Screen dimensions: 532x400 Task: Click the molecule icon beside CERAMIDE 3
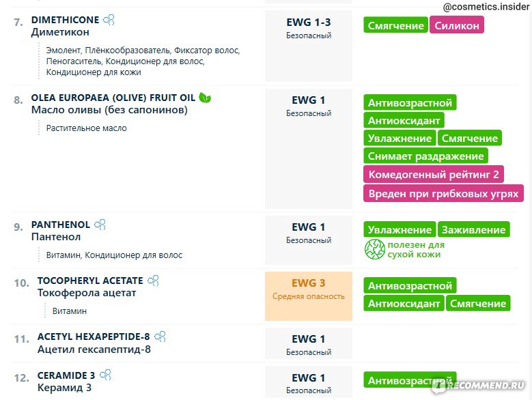[106, 375]
